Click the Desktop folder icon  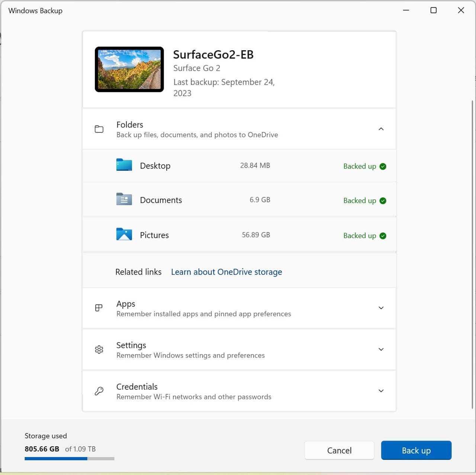point(124,165)
